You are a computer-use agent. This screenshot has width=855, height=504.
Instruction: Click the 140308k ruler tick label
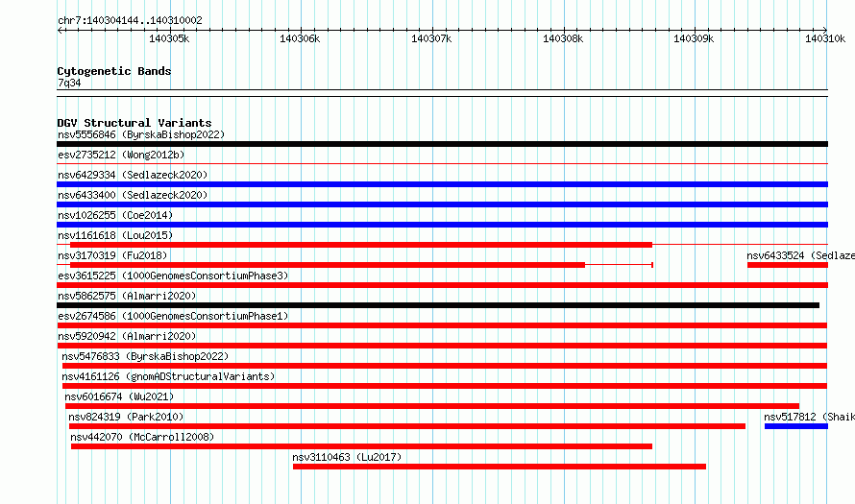coord(563,38)
